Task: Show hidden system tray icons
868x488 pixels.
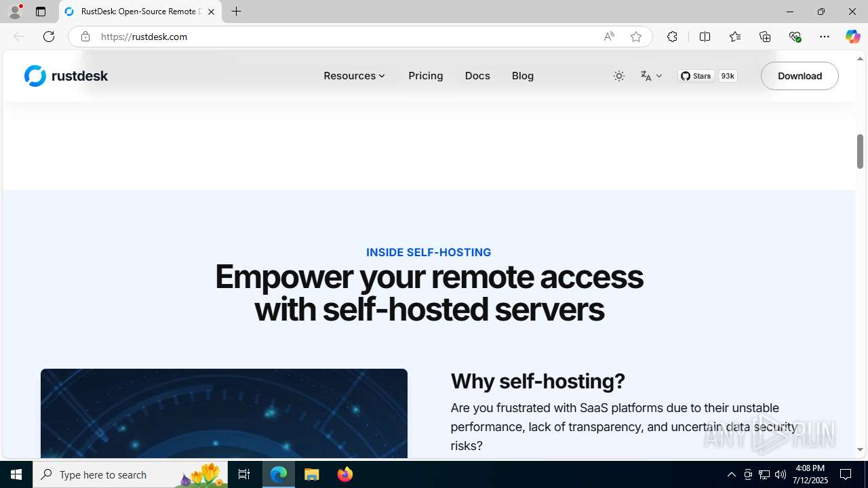Action: pos(731,474)
